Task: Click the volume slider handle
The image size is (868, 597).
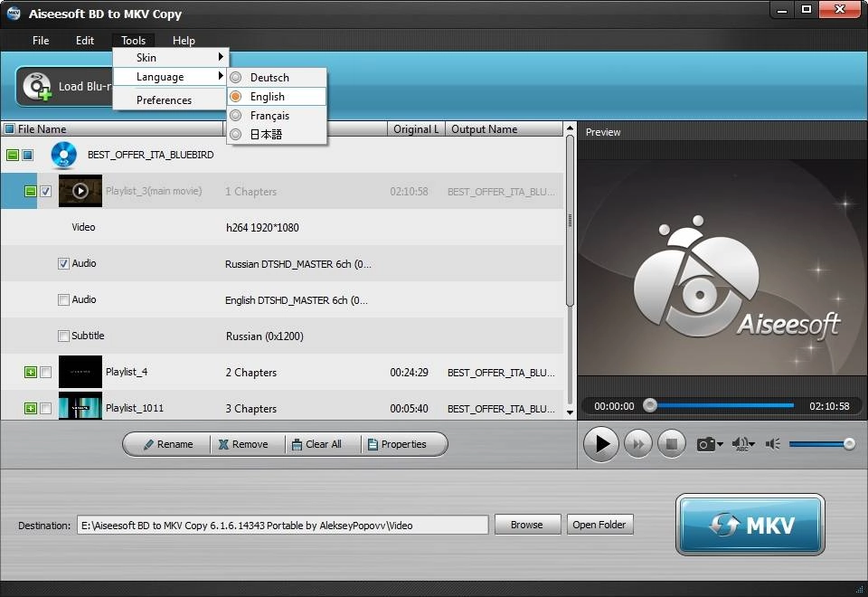Action: pyautogui.click(x=849, y=444)
